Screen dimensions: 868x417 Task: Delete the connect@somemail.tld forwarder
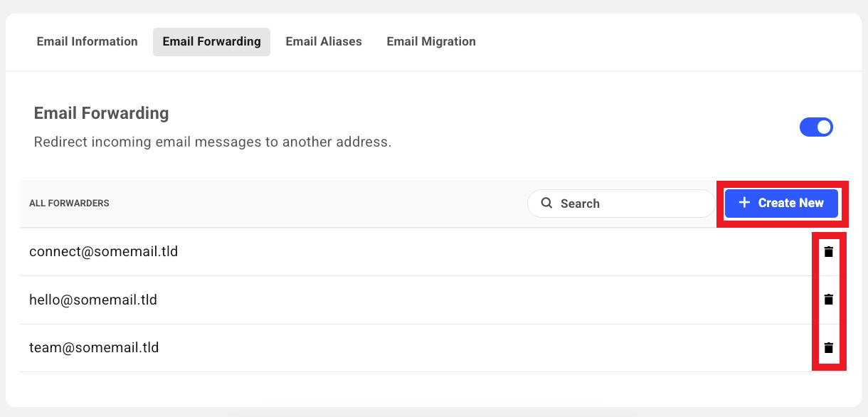[x=828, y=251]
